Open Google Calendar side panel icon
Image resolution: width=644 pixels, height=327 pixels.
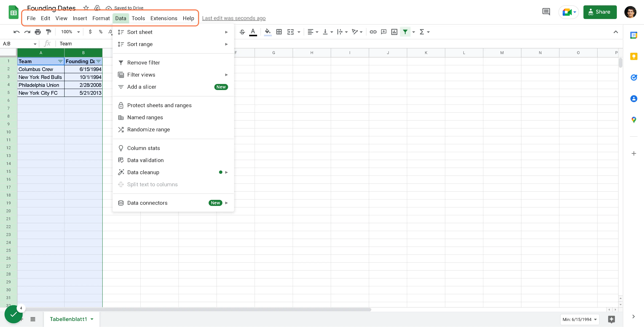pyautogui.click(x=634, y=35)
